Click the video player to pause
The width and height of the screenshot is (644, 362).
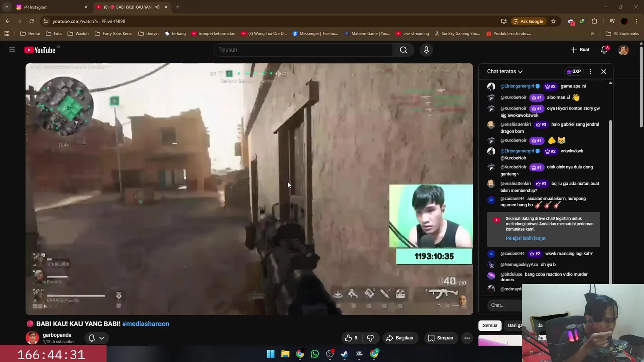pos(249,189)
